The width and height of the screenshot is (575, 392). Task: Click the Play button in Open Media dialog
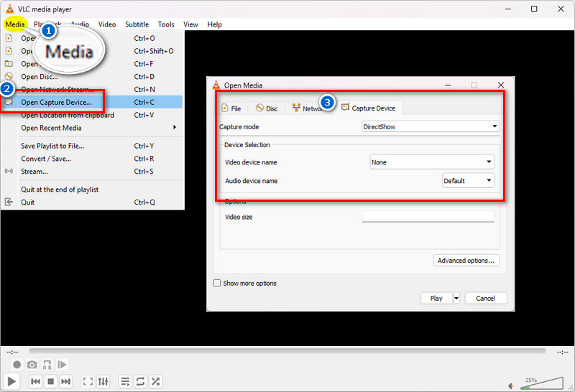point(436,298)
